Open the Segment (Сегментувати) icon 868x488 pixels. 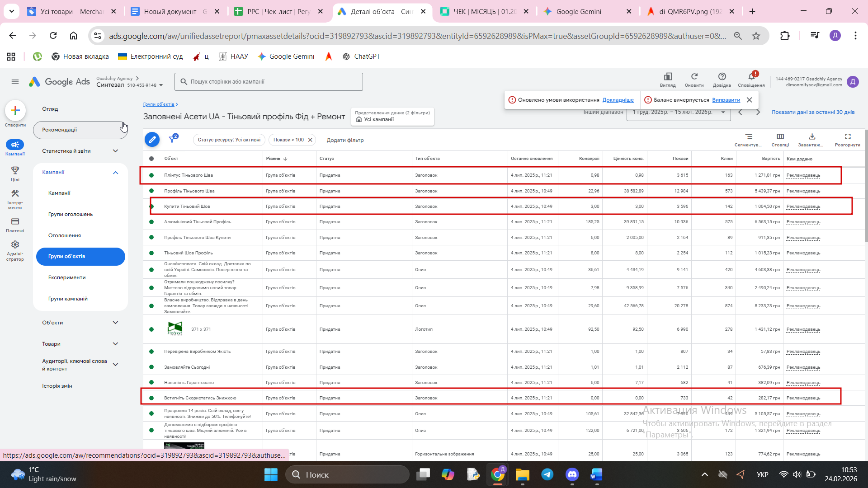748,137
